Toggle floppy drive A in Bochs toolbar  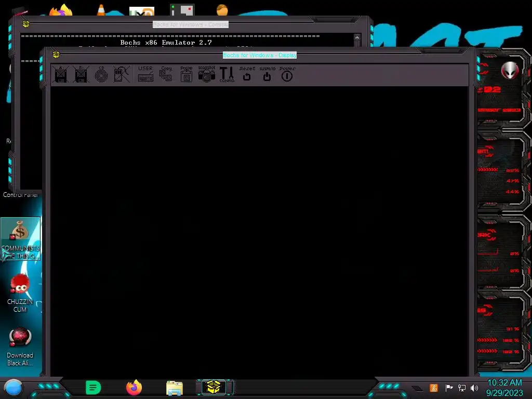61,74
